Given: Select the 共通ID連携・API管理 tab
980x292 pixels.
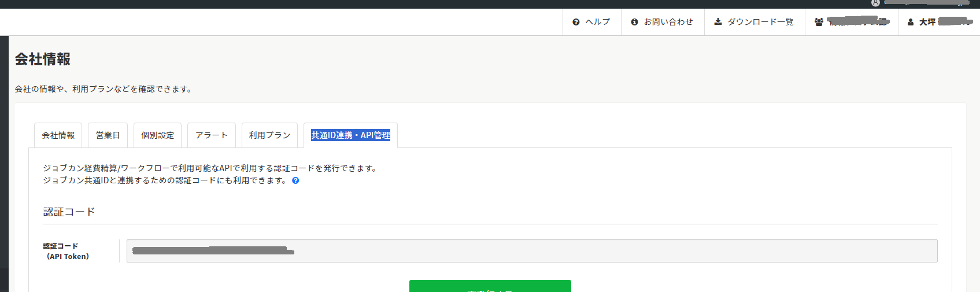Looking at the screenshot, I should coord(350,135).
